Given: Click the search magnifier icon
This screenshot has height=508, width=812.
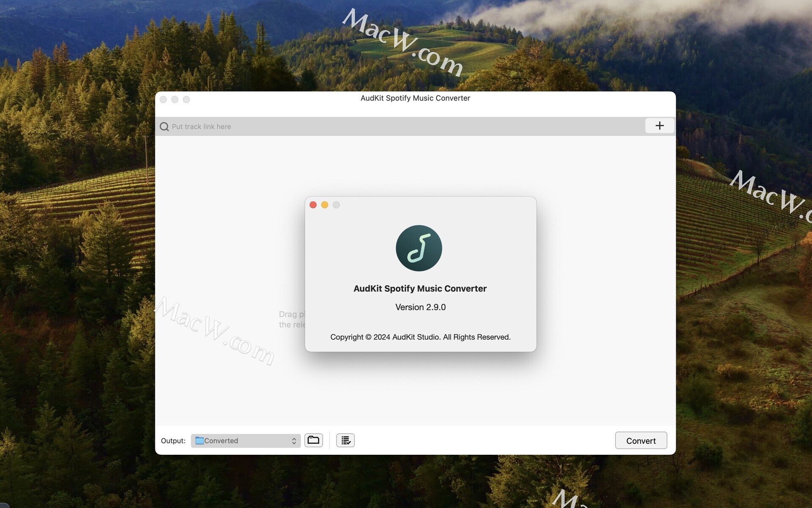Looking at the screenshot, I should 164,127.
